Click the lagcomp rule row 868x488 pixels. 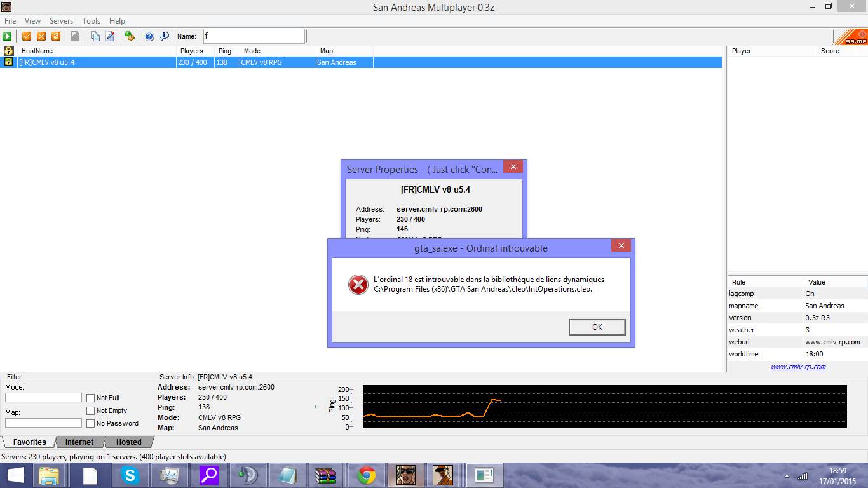(x=797, y=294)
